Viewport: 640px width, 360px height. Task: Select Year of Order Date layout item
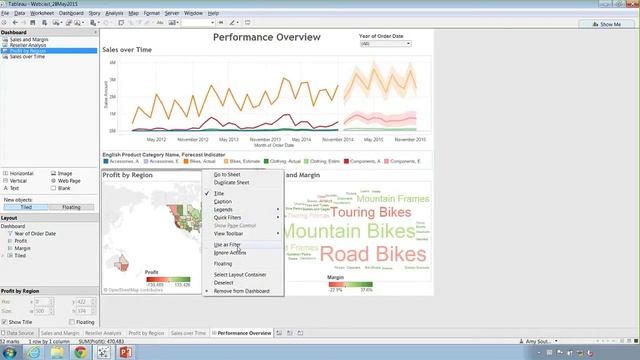35,233
